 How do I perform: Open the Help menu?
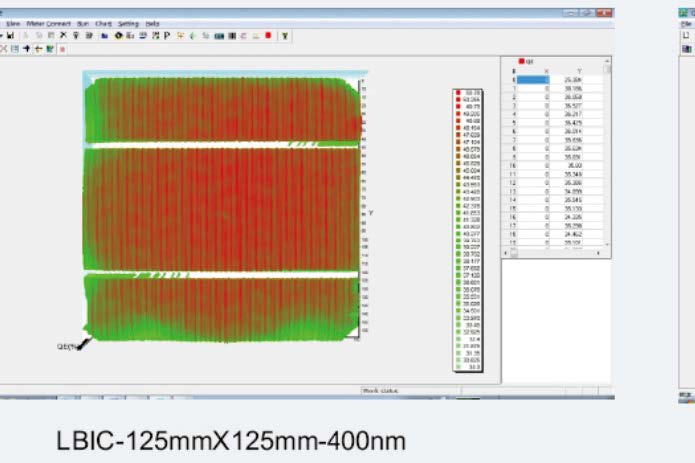click(152, 22)
